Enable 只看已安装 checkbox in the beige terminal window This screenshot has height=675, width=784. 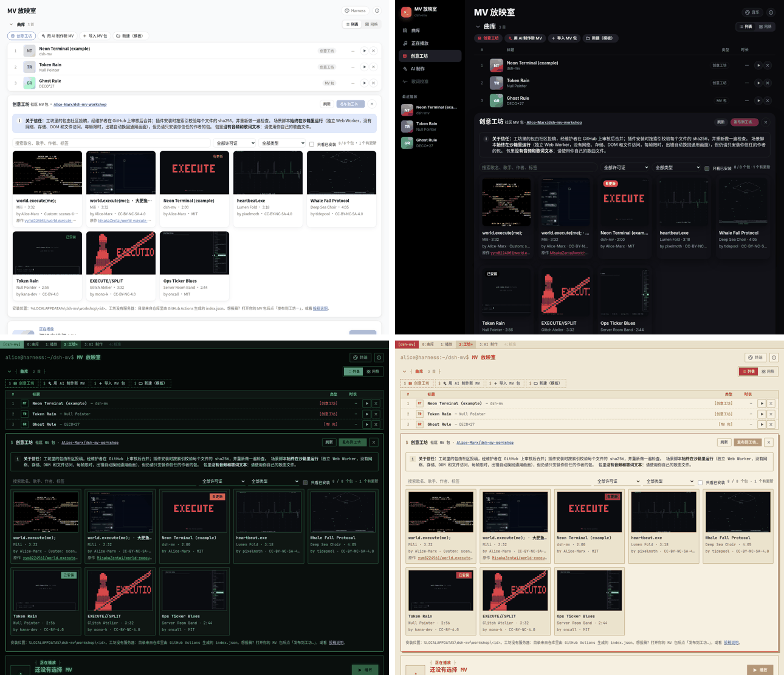(700, 482)
